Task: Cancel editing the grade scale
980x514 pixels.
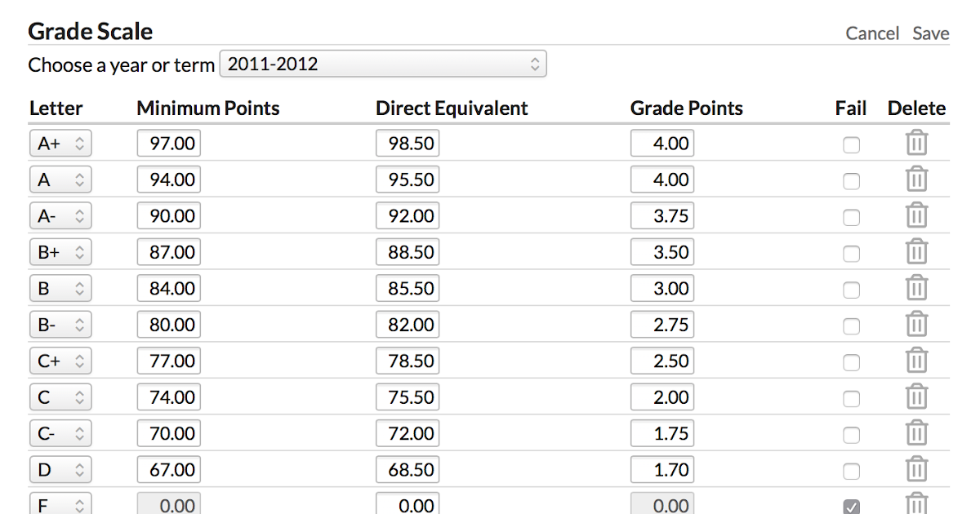Action: click(x=872, y=33)
